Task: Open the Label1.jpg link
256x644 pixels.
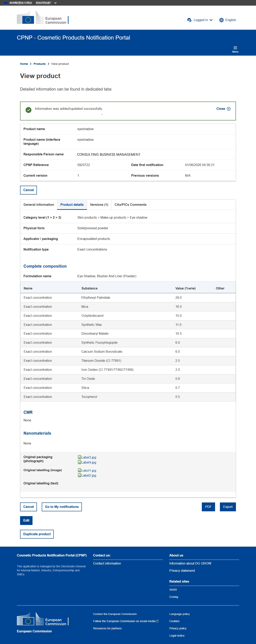Action: [x=89, y=470]
